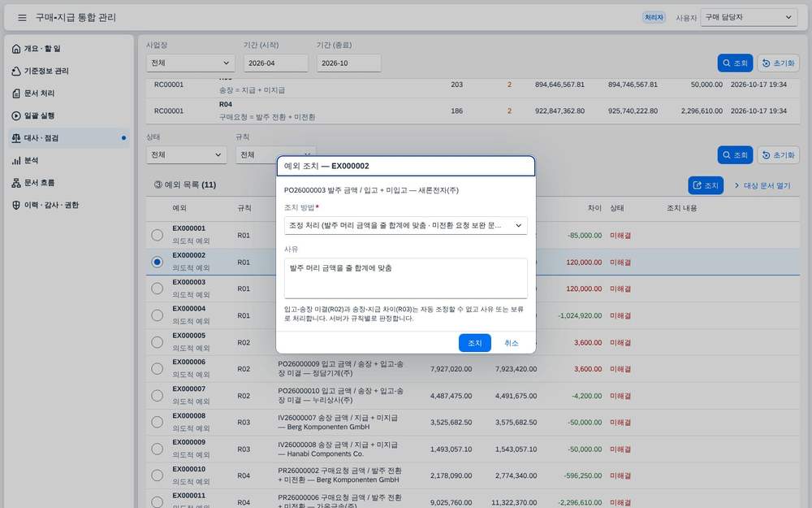Click difference value -4,200.00
The height and width of the screenshot is (508, 812).
click(x=587, y=396)
